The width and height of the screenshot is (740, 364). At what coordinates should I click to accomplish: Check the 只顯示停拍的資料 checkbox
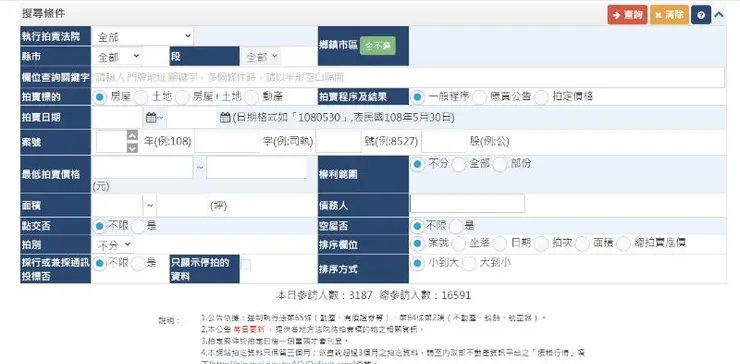tap(245, 264)
